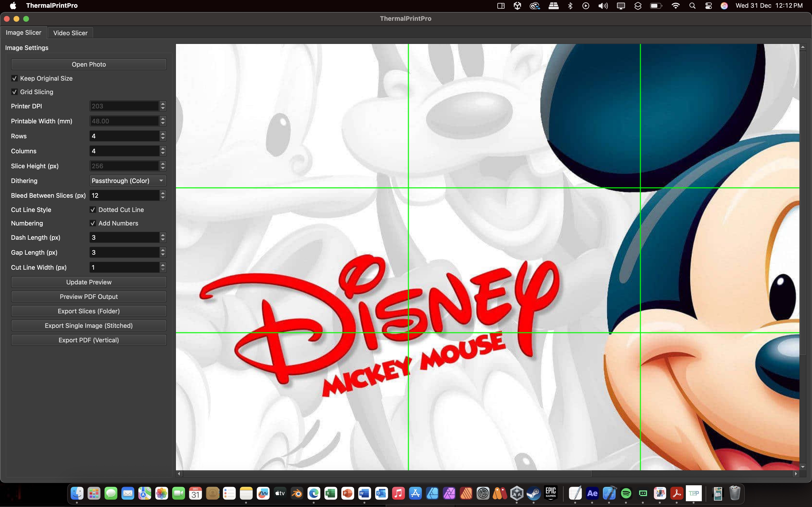The image size is (812, 507).
Task: Toggle the Dotted Cut Line checkbox
Action: click(93, 210)
